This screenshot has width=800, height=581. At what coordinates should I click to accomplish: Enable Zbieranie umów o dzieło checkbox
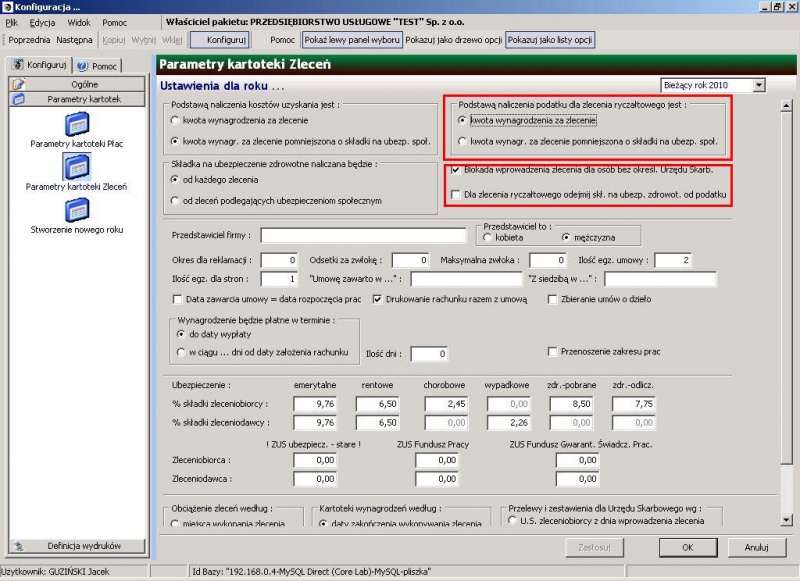[x=552, y=299]
